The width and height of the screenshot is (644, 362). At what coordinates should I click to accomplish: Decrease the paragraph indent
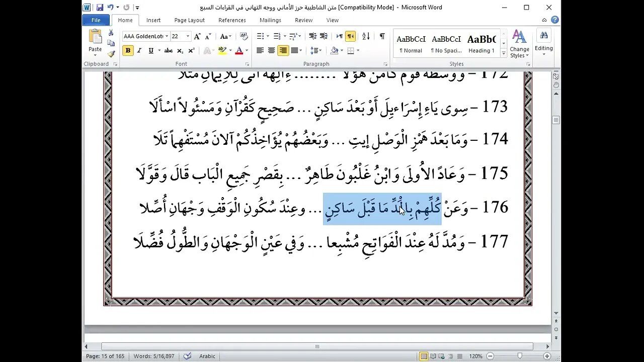pyautogui.click(x=312, y=36)
